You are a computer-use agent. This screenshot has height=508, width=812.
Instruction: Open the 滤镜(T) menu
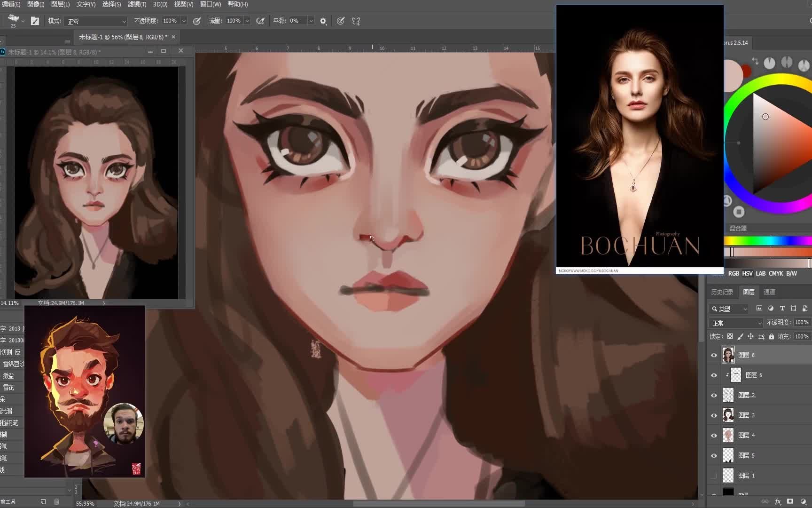pyautogui.click(x=137, y=4)
